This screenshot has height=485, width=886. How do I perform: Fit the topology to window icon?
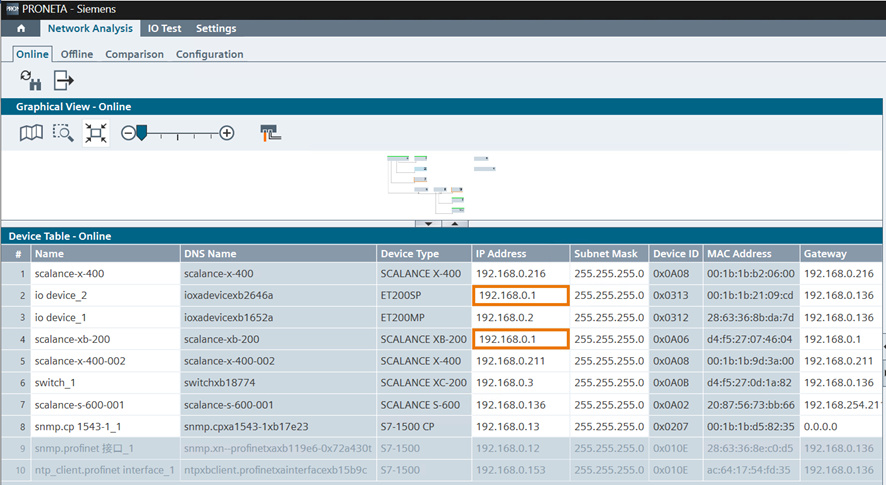95,133
